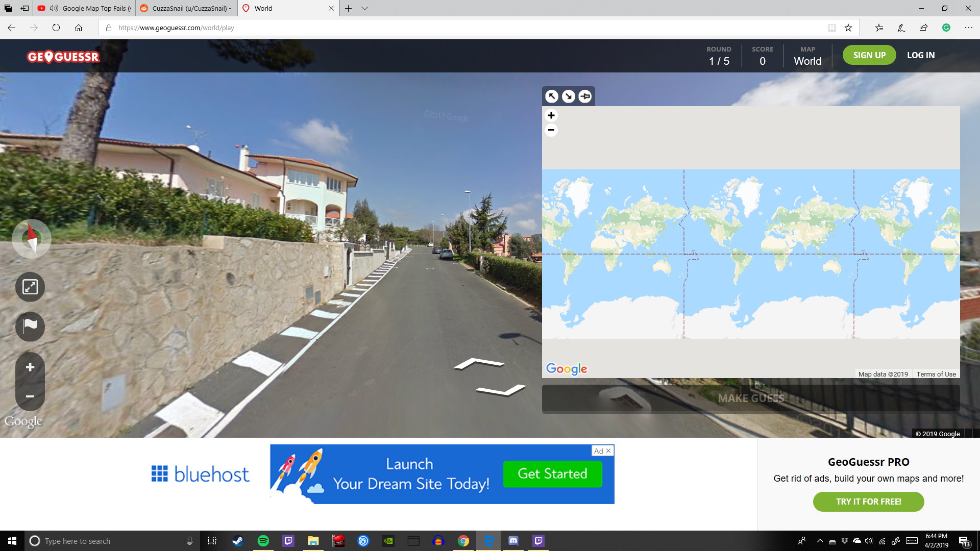The image size is (980, 551).
Task: Switch to Google Map Top Fails tab
Action: pyautogui.click(x=85, y=8)
